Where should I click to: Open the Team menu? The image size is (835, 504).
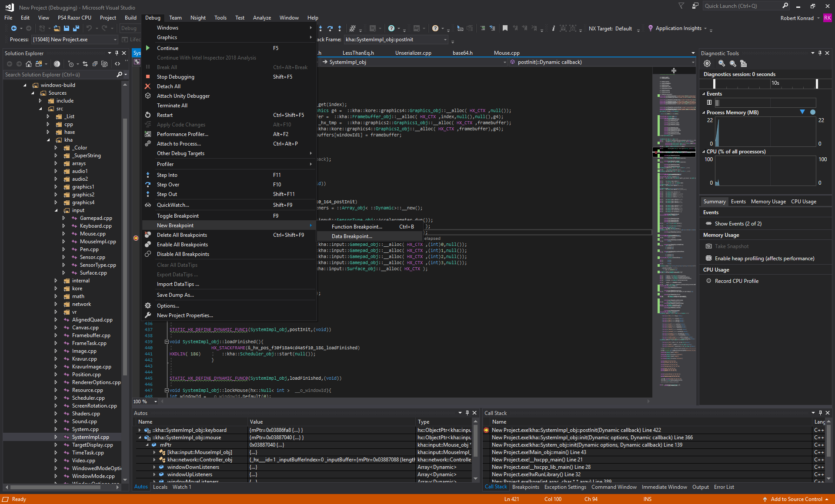coord(175,18)
